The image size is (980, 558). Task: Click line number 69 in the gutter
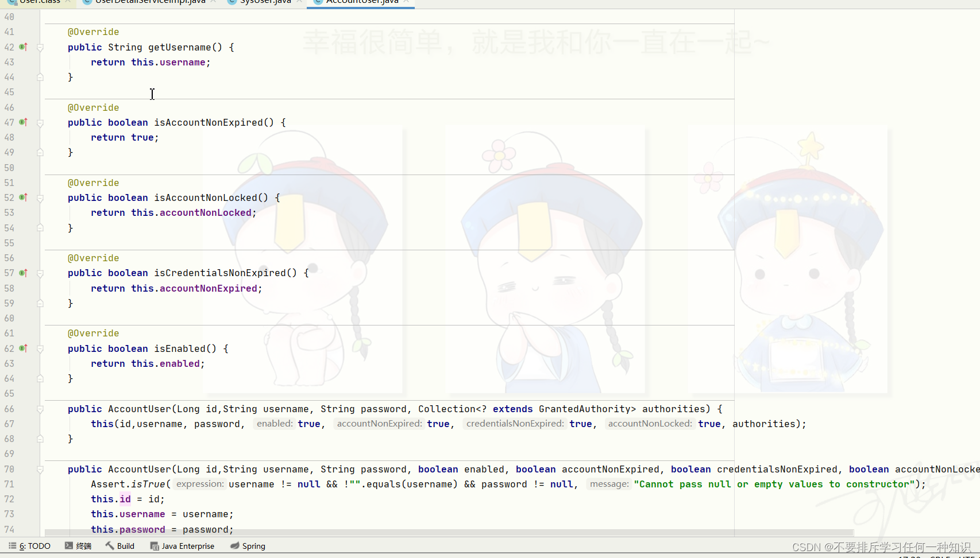click(9, 454)
